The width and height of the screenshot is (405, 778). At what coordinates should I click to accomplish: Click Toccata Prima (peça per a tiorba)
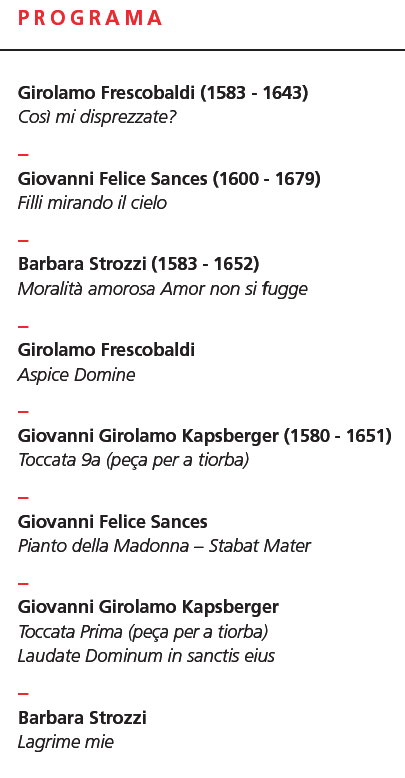click(x=143, y=632)
